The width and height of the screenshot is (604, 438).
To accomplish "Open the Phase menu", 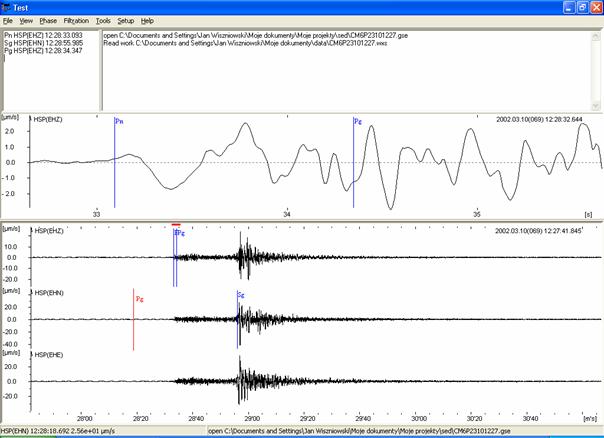I will pos(48,21).
